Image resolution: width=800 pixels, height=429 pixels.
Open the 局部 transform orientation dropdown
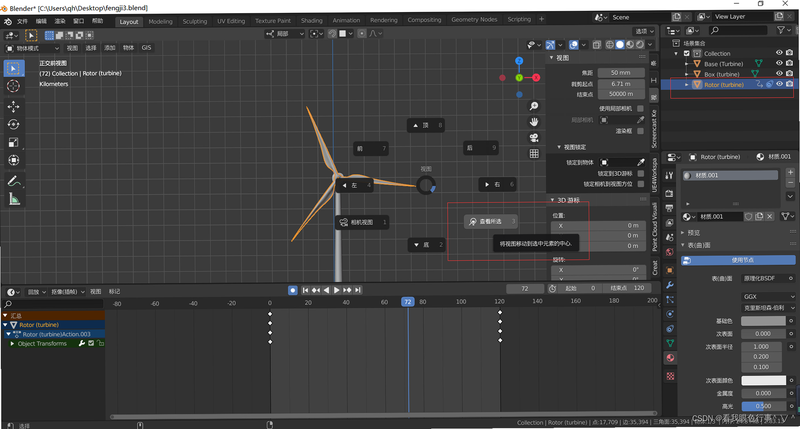pos(285,34)
